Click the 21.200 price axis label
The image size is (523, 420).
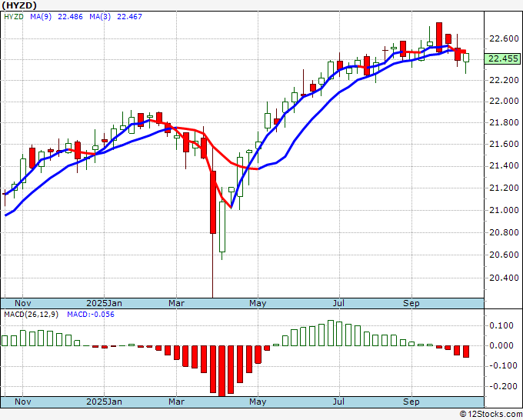click(x=504, y=188)
